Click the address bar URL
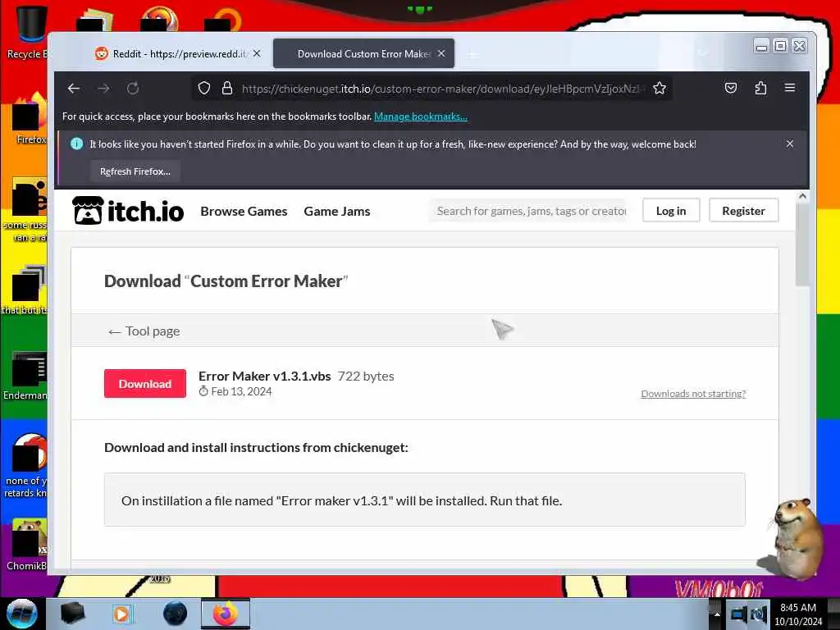The width and height of the screenshot is (840, 630). [x=442, y=89]
